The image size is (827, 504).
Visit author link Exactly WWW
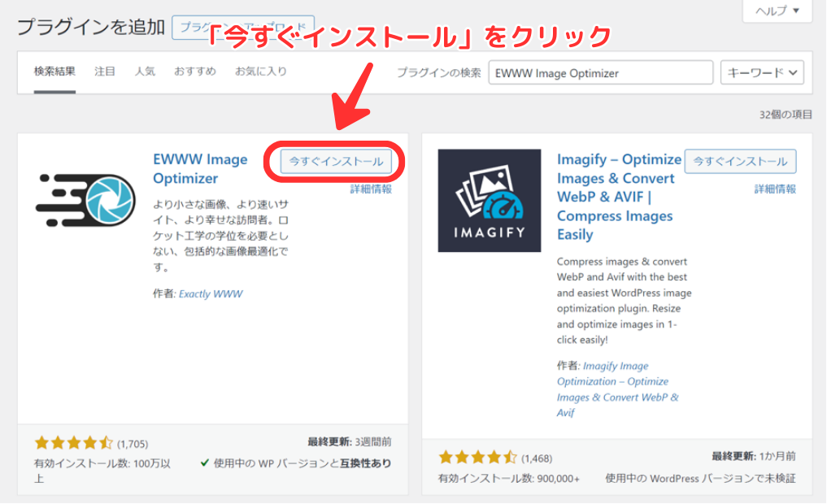point(211,293)
